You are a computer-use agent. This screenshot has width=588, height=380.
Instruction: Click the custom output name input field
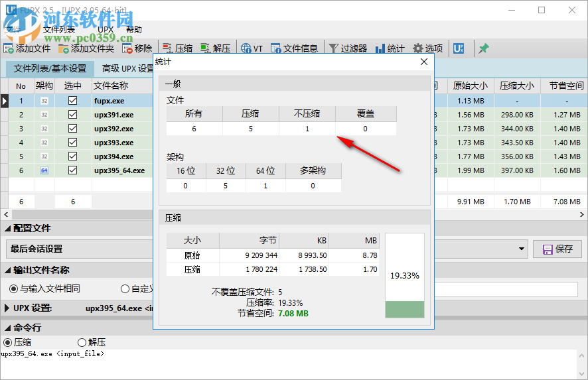click(506, 289)
